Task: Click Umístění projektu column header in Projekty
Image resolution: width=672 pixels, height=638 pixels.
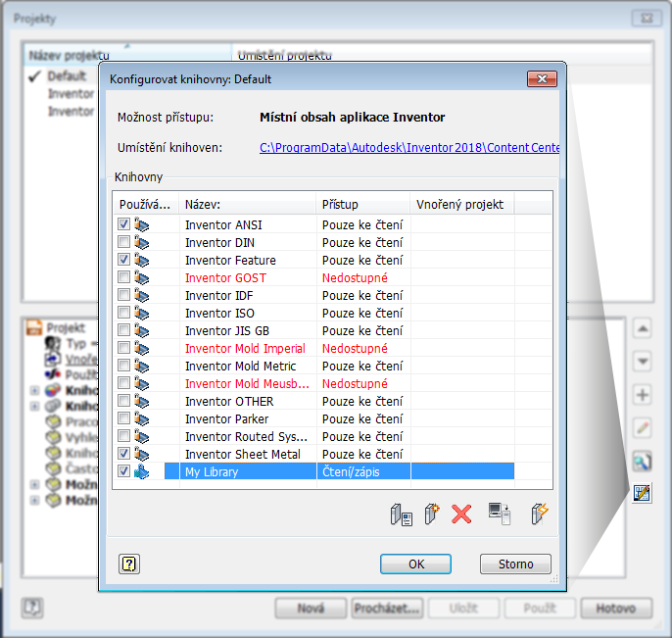Action: click(x=443, y=55)
